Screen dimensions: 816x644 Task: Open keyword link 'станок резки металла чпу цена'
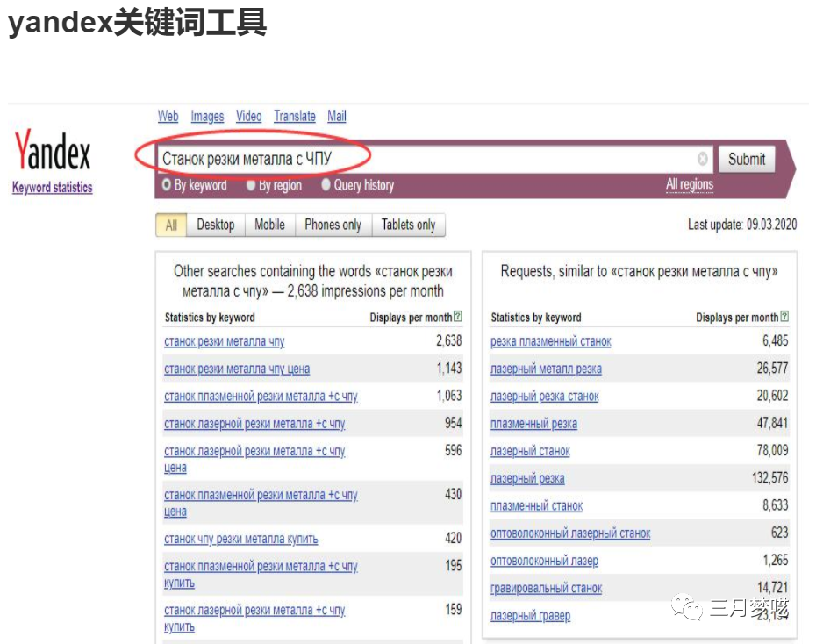[x=237, y=369]
